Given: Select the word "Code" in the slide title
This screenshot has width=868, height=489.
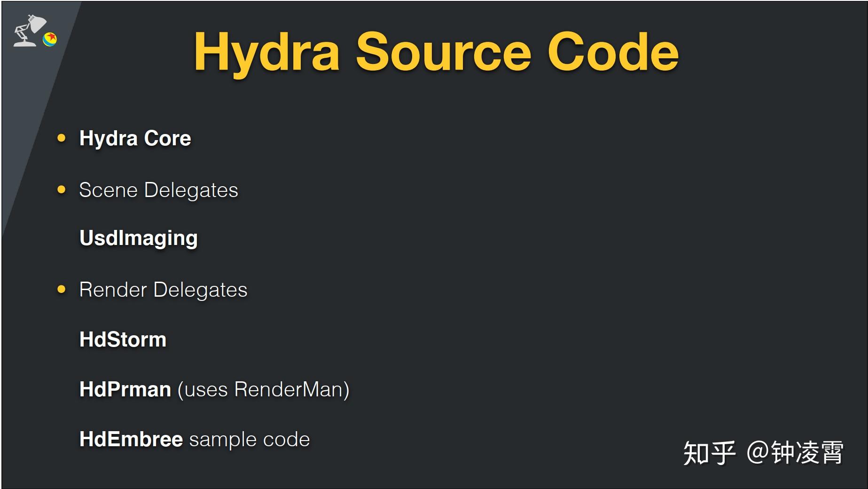Looking at the screenshot, I should coord(613,52).
